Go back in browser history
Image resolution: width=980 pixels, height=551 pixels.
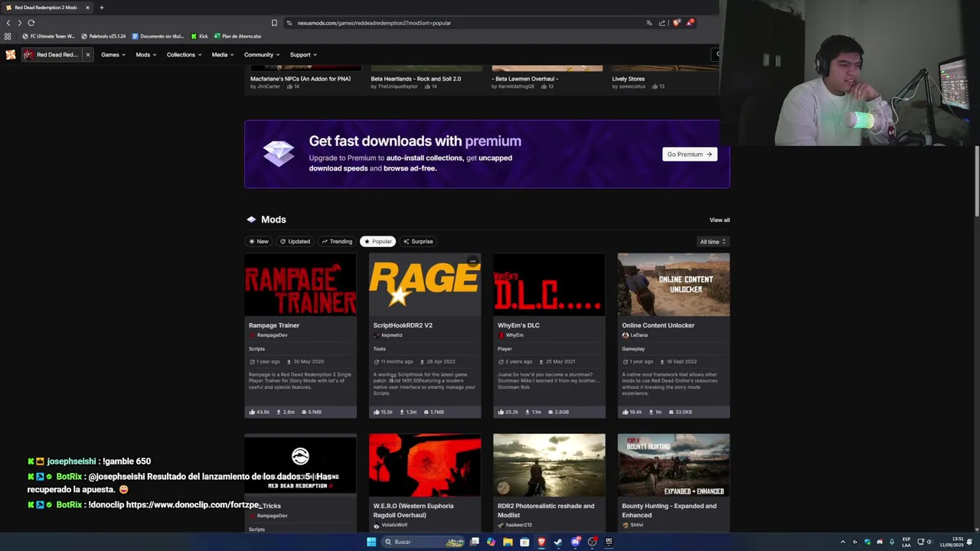click(x=8, y=23)
